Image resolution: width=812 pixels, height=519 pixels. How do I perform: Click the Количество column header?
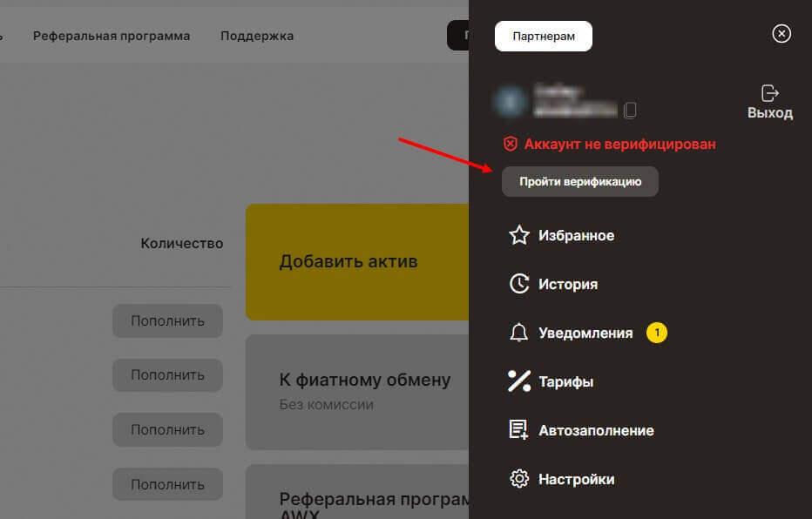click(182, 244)
